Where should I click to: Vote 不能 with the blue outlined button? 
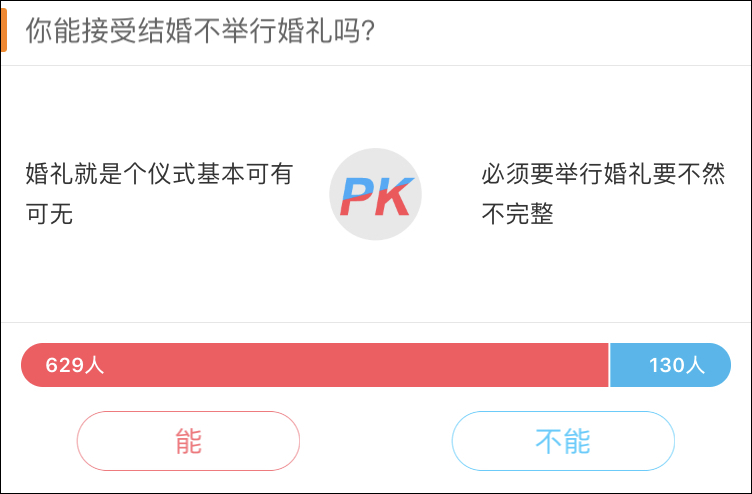(x=563, y=441)
